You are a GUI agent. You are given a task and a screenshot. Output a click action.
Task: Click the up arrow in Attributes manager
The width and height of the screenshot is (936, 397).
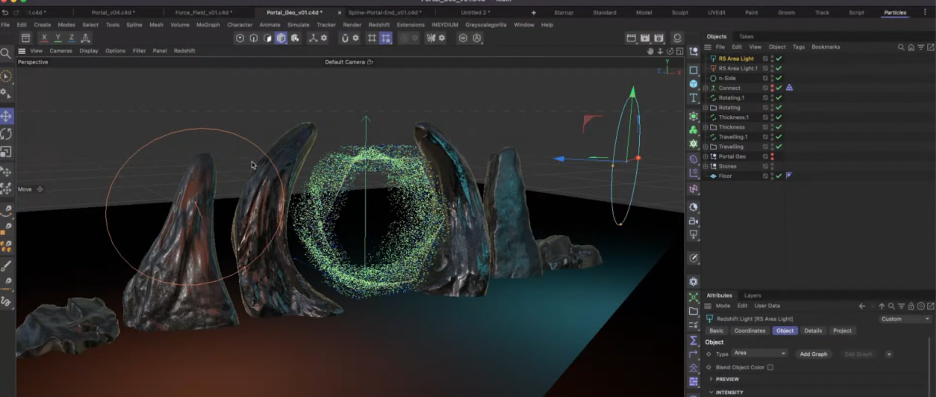pos(882,306)
